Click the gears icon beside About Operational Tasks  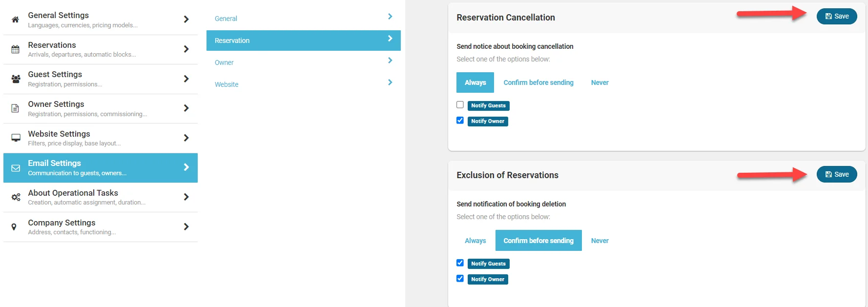tap(16, 197)
